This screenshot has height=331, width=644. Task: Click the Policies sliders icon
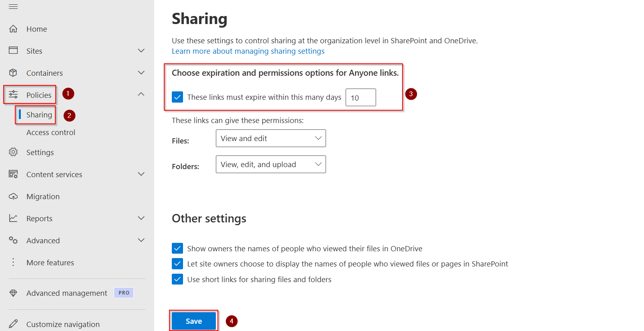pyautogui.click(x=13, y=95)
